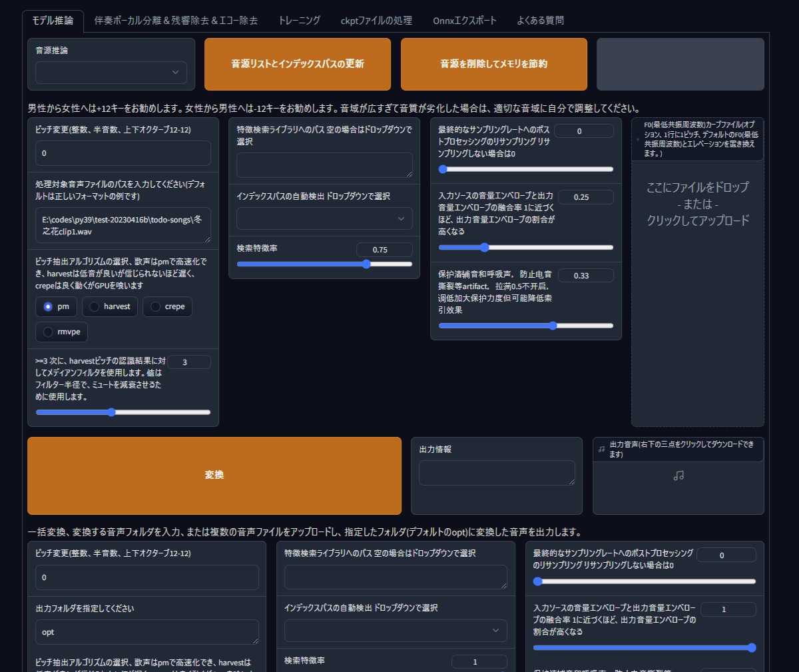
Task: Open the 伴奏ボーカル分離＆残響除去＆エコー除去 tab
Action: (176, 21)
